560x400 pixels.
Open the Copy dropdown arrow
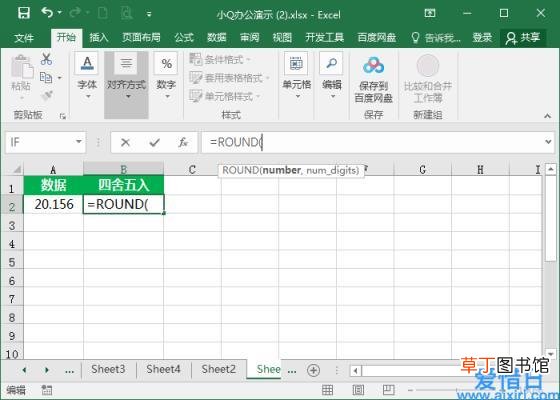(60, 78)
